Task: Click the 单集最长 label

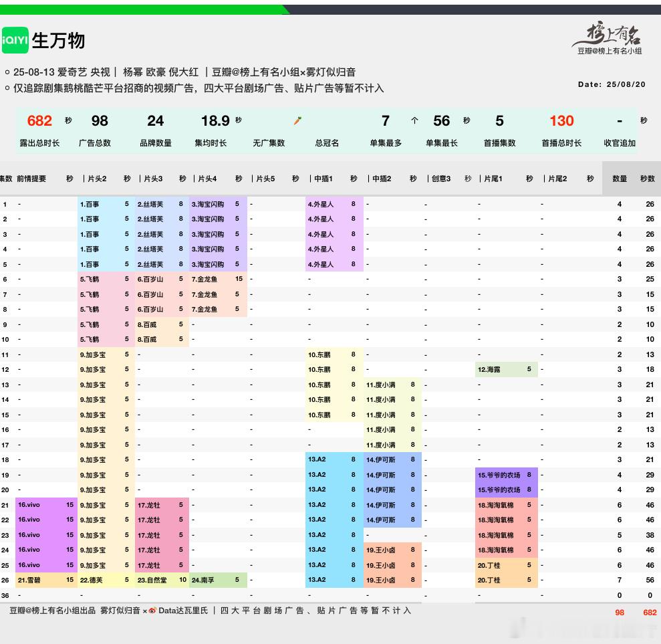Action: 441,143
